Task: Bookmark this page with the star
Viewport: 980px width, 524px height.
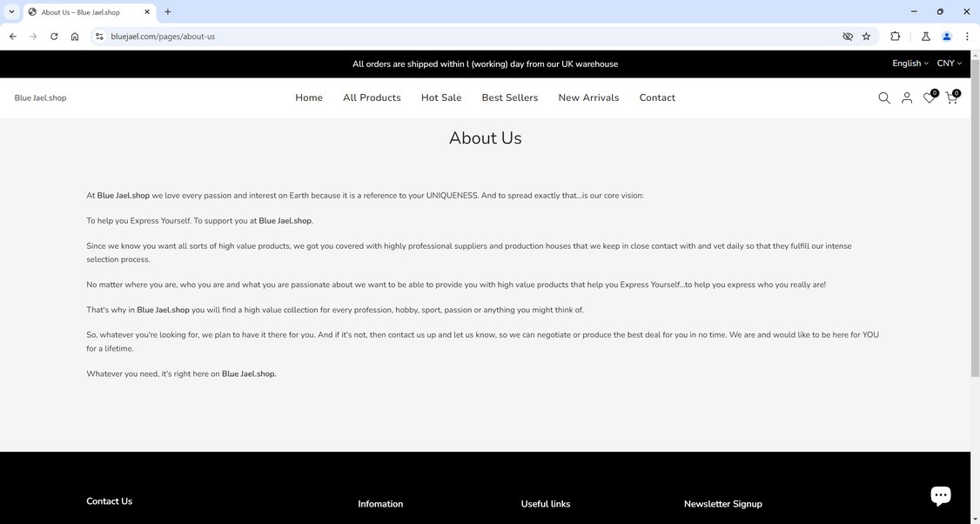Action: coord(866,37)
